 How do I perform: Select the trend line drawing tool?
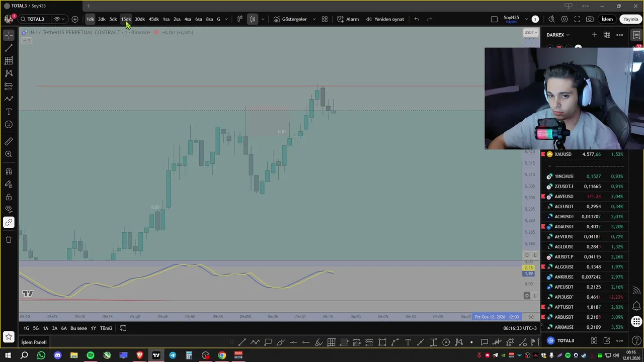pos(9,48)
